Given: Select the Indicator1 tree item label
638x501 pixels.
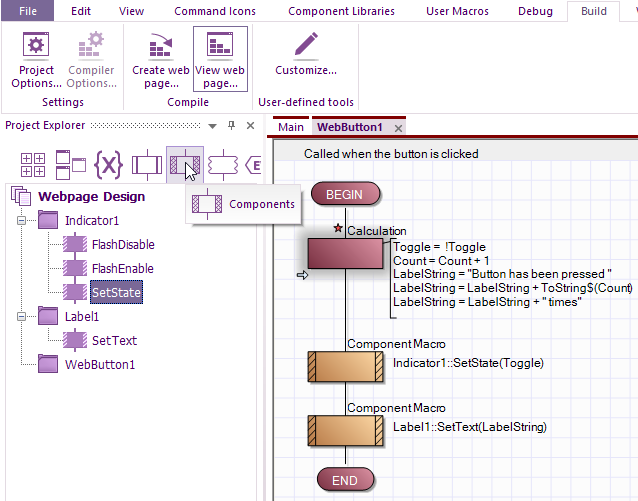Looking at the screenshot, I should 92,220.
